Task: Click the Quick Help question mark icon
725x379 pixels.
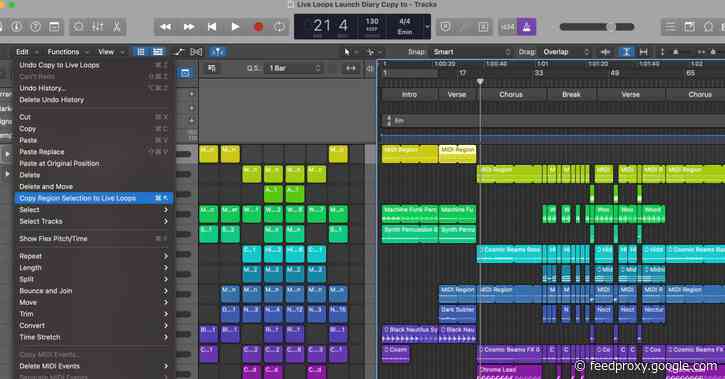Action: pyautogui.click(x=36, y=27)
